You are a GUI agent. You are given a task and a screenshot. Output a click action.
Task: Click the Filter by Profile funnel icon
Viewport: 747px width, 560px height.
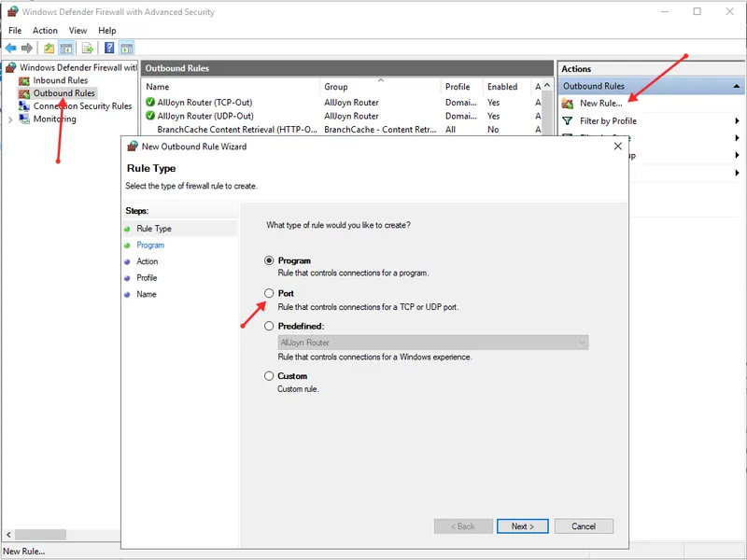point(568,121)
